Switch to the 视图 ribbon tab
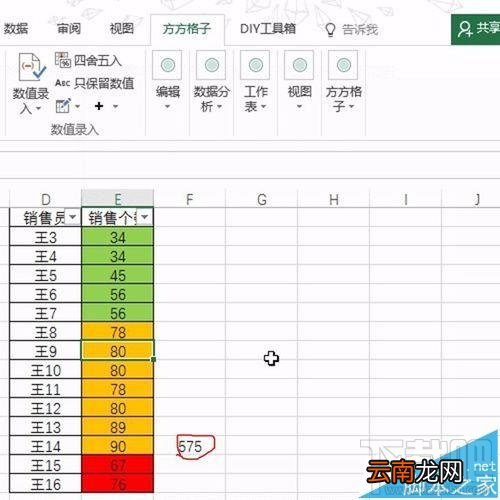The height and width of the screenshot is (500, 500). 122,29
